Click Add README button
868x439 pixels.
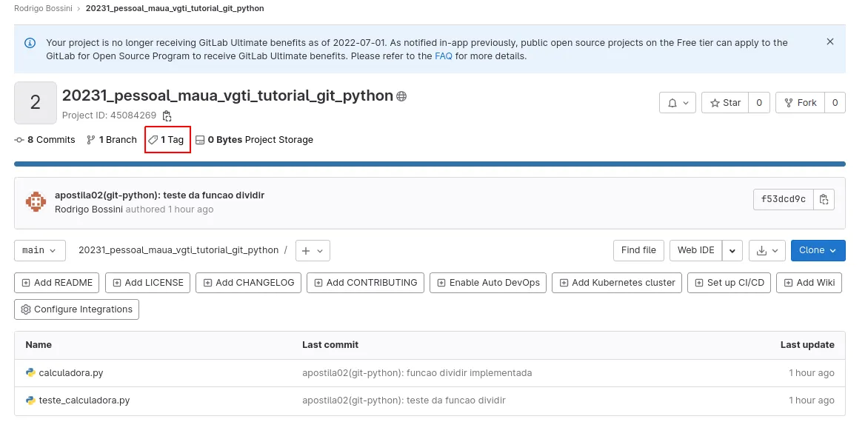pyautogui.click(x=57, y=283)
